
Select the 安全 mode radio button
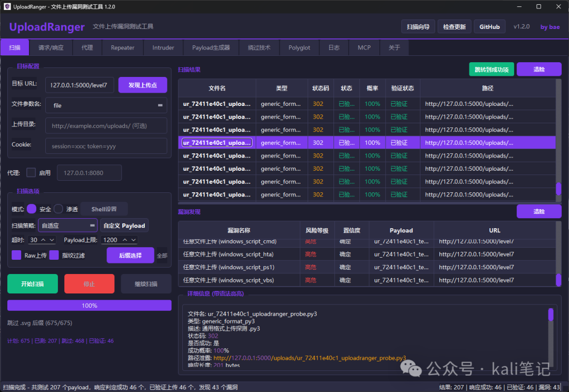(32, 209)
